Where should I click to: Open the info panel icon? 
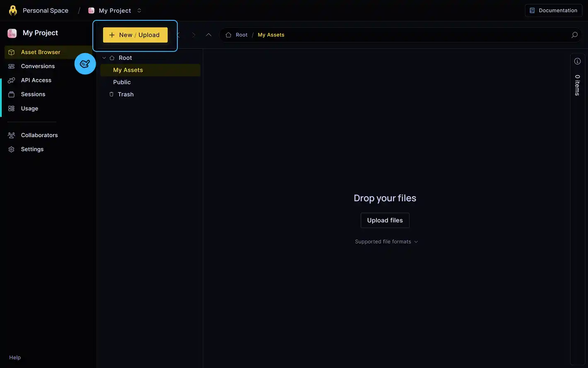577,61
